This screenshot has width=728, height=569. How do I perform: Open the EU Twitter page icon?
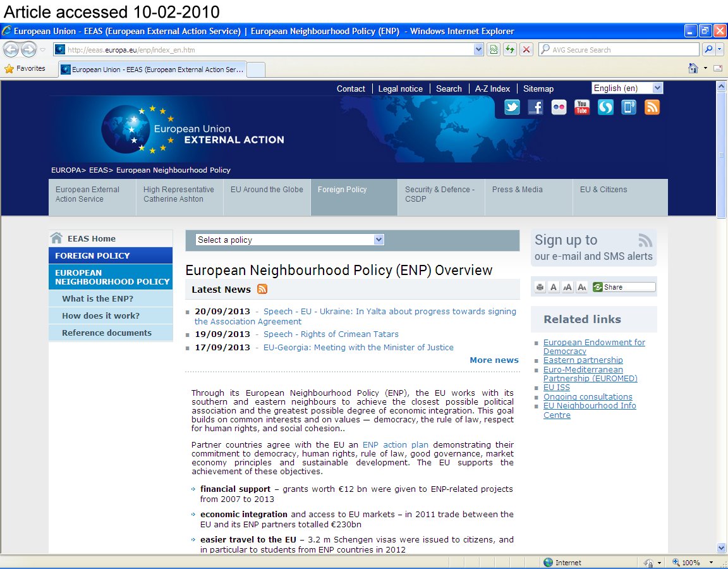[x=512, y=107]
